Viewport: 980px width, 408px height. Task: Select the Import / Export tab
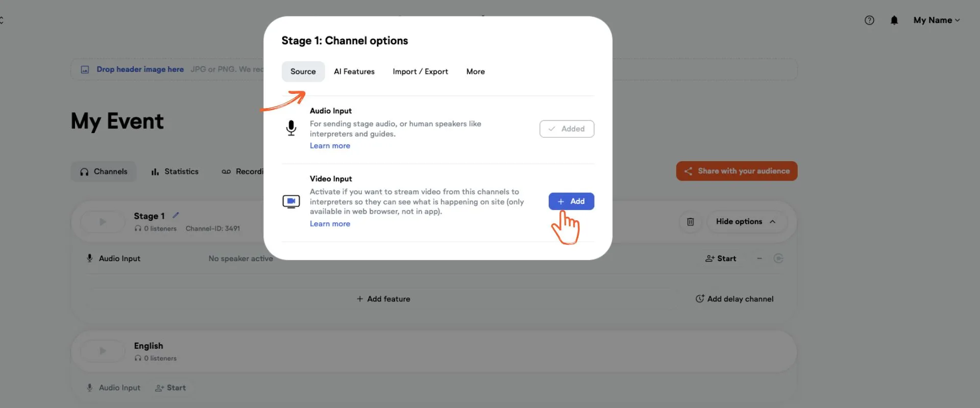(x=420, y=71)
